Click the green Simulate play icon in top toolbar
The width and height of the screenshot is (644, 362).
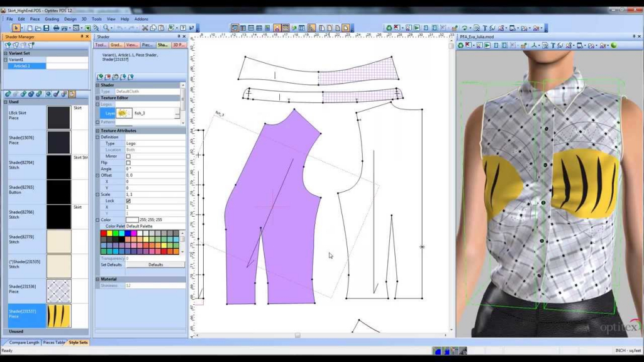pyautogui.click(x=417, y=28)
